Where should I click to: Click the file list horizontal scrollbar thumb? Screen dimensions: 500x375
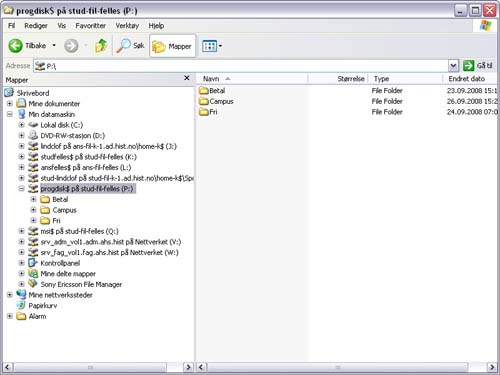coord(337,367)
